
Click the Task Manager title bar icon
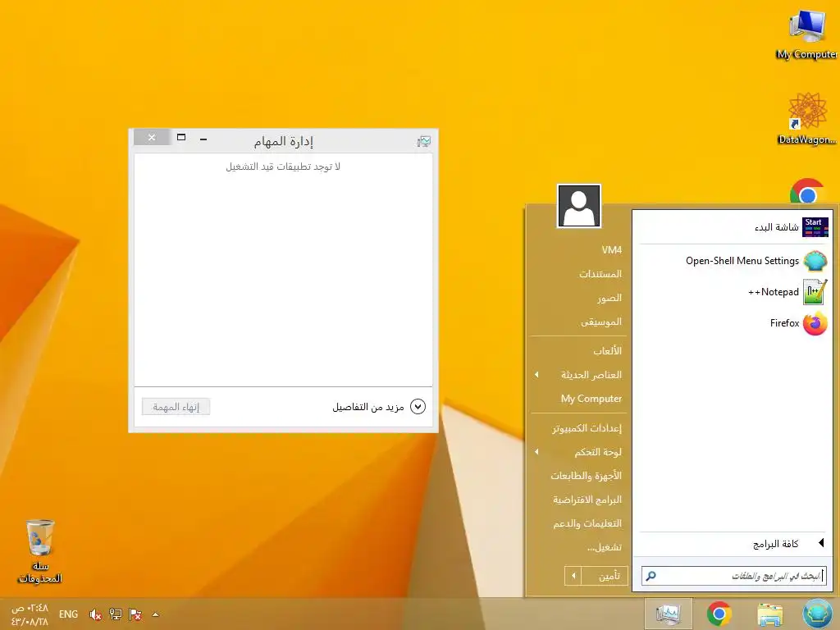pyautogui.click(x=424, y=141)
